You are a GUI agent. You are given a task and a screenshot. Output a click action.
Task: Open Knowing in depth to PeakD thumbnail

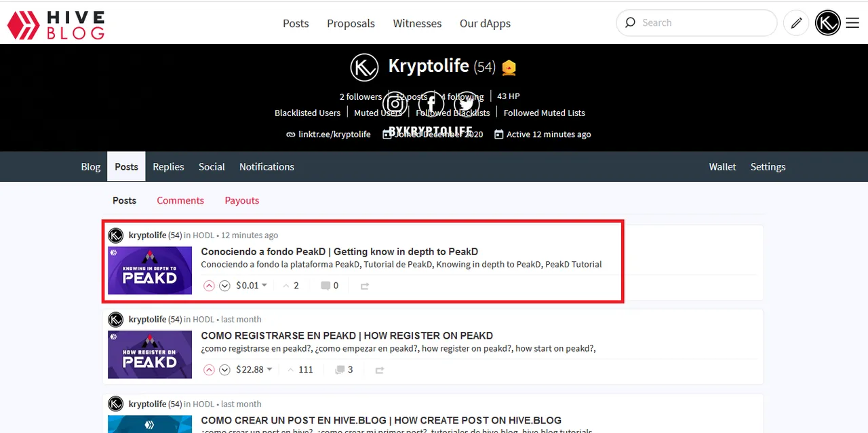150,270
